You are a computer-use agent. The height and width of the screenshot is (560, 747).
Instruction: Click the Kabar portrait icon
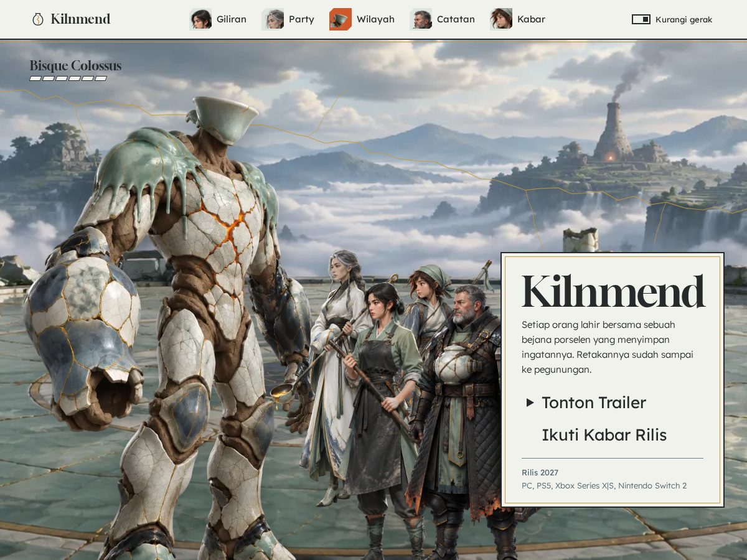[501, 19]
